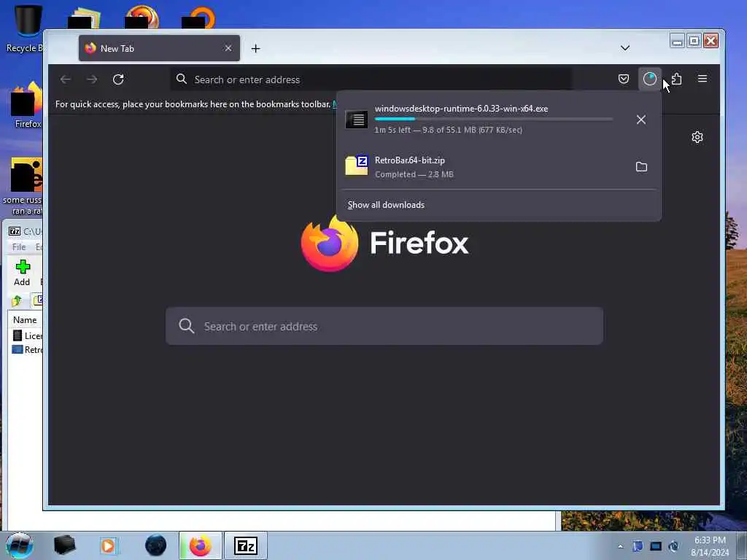
Task: Minimize the Firefox window
Action: pos(676,41)
